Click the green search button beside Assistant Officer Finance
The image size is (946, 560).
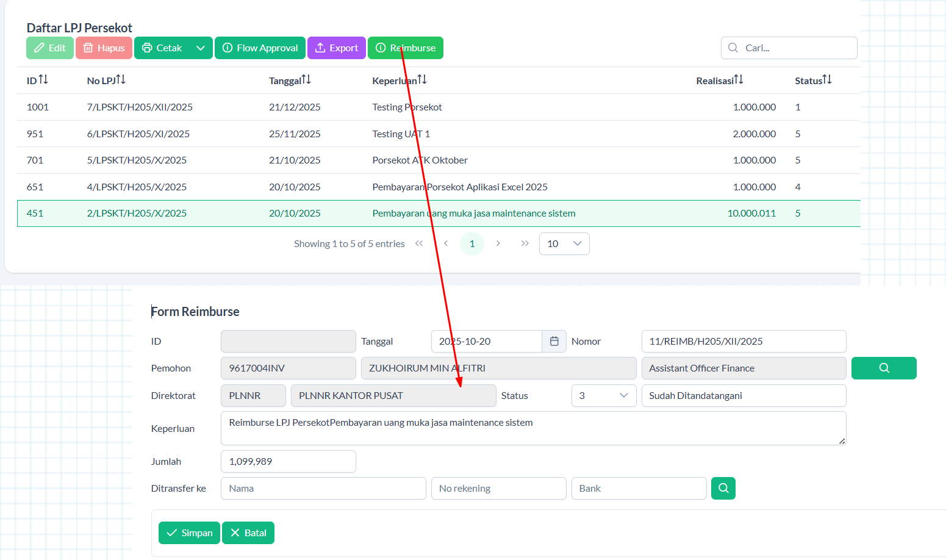(883, 368)
